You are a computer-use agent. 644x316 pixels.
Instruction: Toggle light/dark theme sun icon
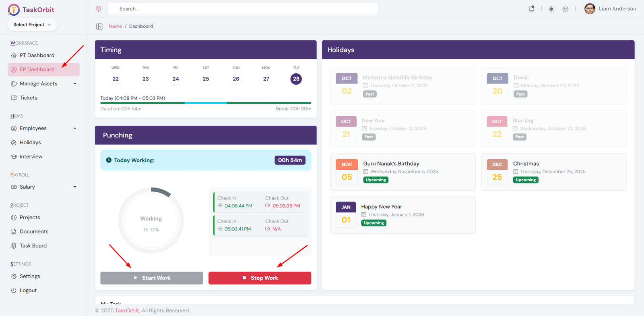pyautogui.click(x=551, y=9)
